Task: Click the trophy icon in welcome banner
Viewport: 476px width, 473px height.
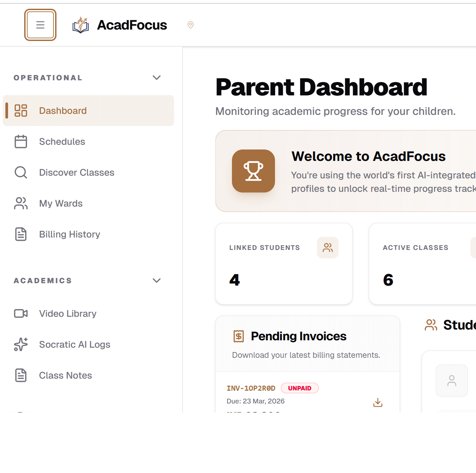Action: (x=253, y=171)
